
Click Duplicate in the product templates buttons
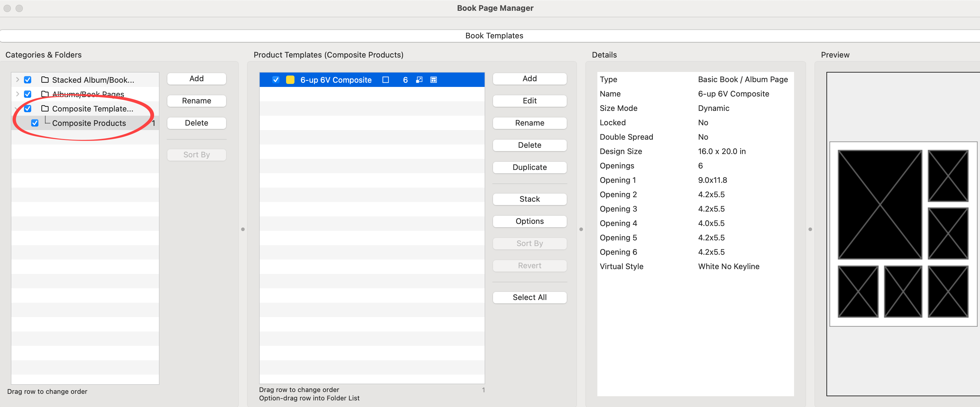pyautogui.click(x=529, y=167)
